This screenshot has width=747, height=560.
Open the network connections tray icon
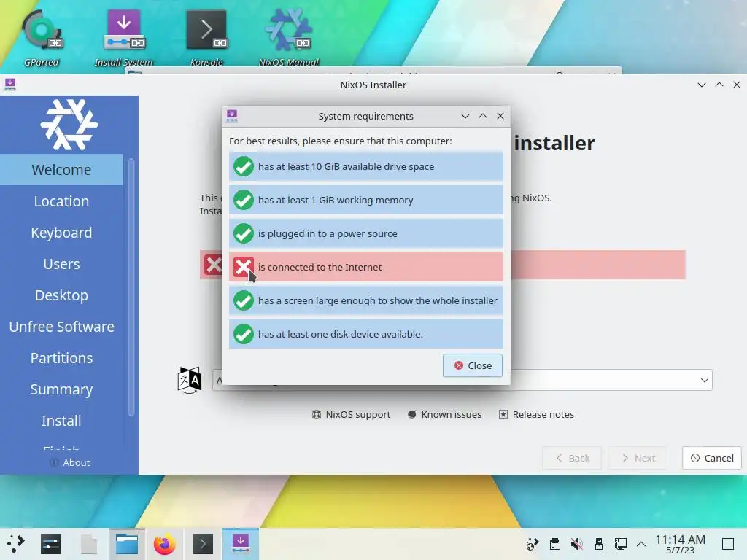click(620, 544)
